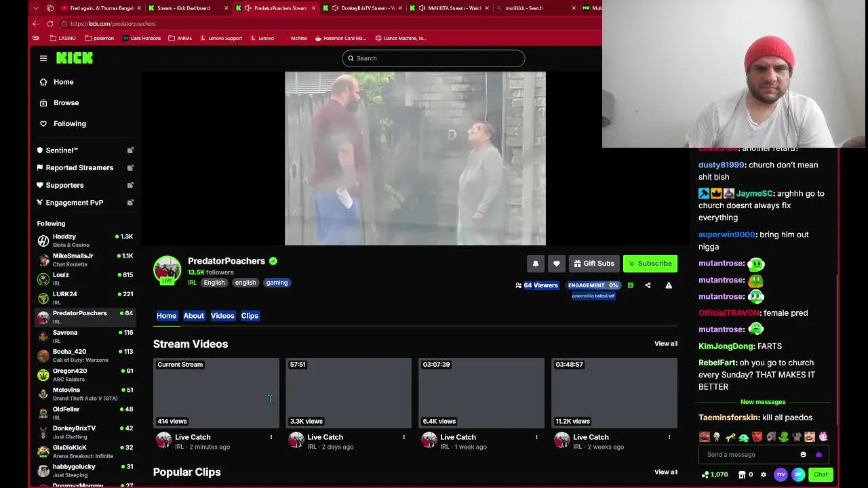
Task: Open the pokemon bookmark folder
Action: 99,38
